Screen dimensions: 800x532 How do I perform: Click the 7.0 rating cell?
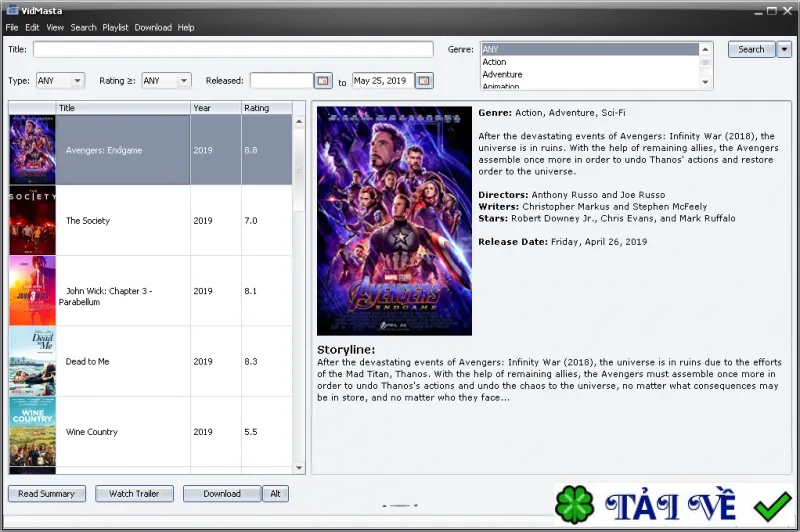[x=267, y=220]
